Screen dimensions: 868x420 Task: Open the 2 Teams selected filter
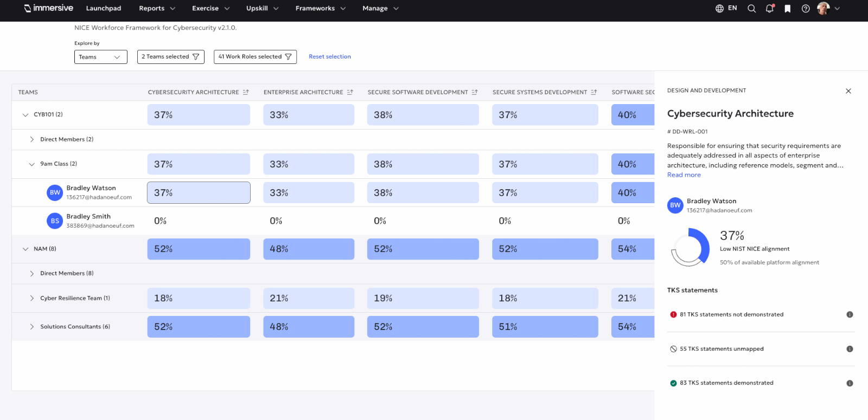[171, 57]
